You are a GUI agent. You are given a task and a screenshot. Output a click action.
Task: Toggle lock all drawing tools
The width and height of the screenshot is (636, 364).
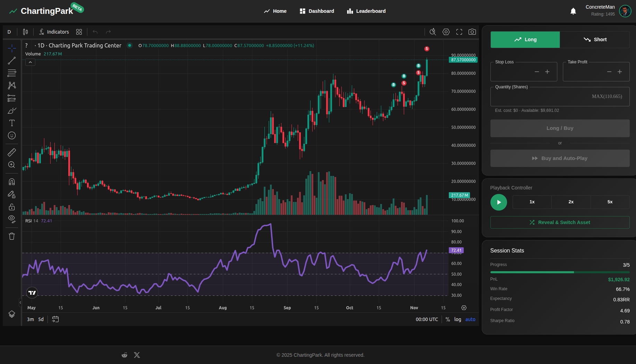tap(12, 207)
